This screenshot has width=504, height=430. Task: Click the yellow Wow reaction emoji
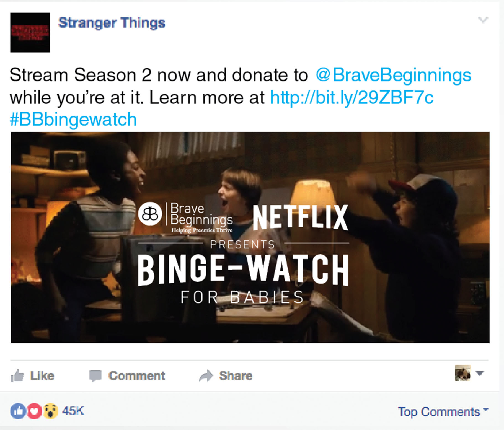point(50,411)
